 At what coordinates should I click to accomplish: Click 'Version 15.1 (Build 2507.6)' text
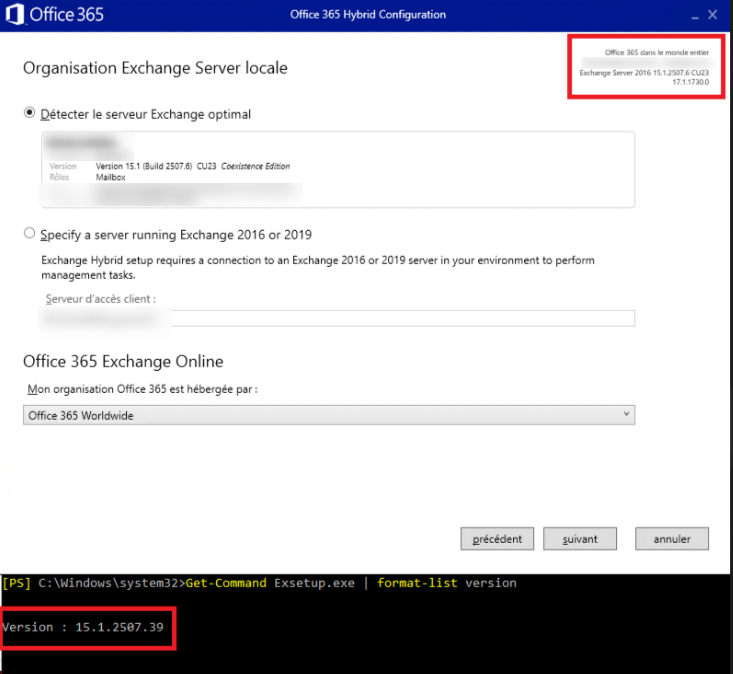point(144,166)
